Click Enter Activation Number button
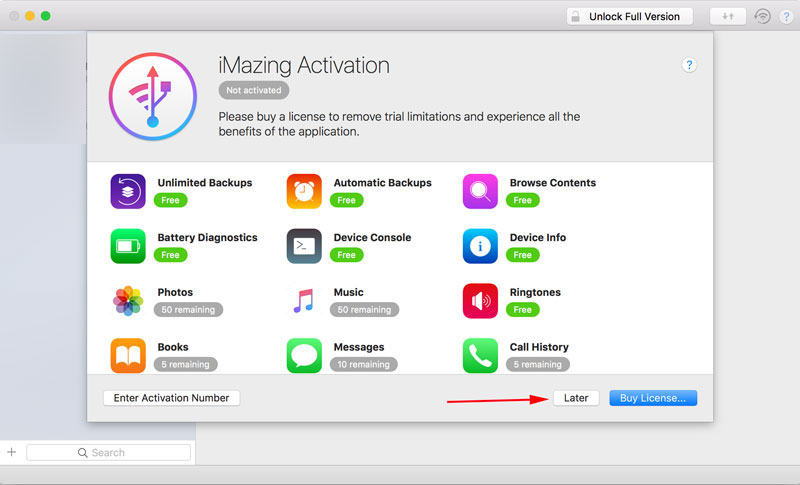Image resolution: width=800 pixels, height=485 pixels. [x=171, y=398]
